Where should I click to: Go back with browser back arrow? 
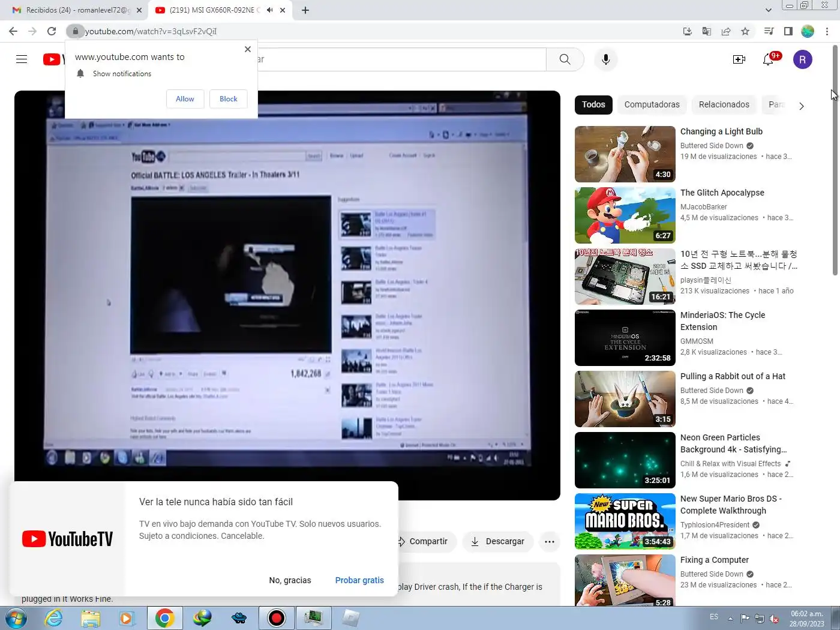(13, 31)
